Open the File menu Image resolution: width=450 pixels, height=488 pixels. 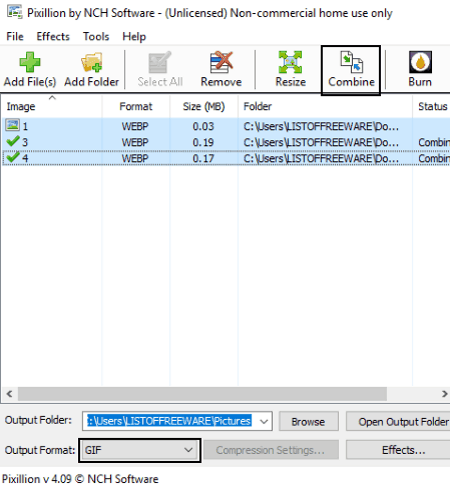[15, 36]
